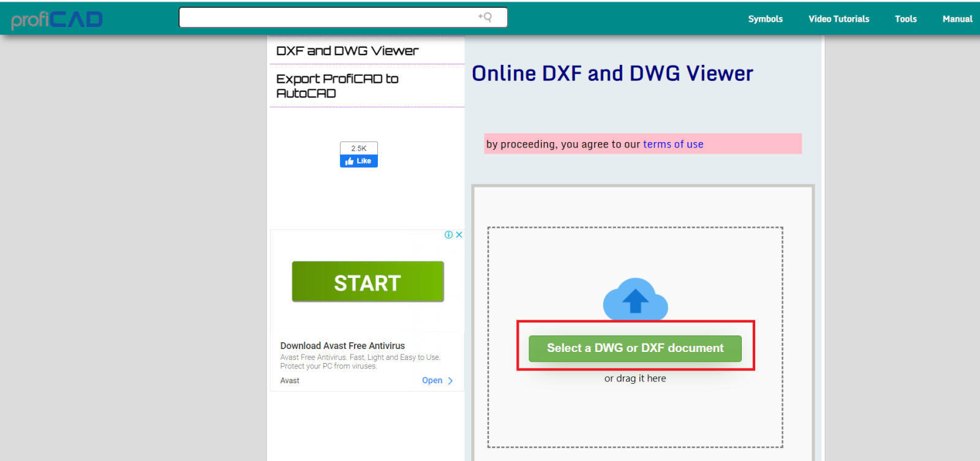Screen dimensions: 980x461
Task: Click the Avast ad description text
Action: point(360,362)
